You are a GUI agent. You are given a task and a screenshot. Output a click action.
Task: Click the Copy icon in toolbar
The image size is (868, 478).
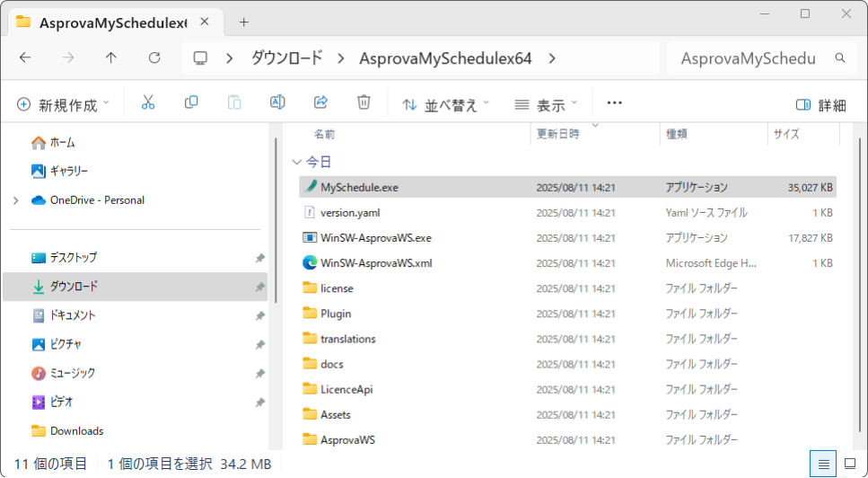[x=191, y=103]
